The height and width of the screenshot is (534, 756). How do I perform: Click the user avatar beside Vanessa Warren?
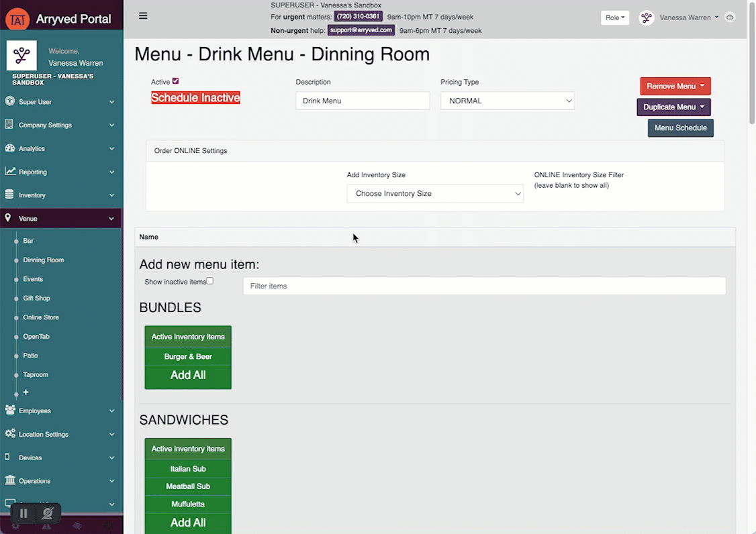pyautogui.click(x=646, y=18)
